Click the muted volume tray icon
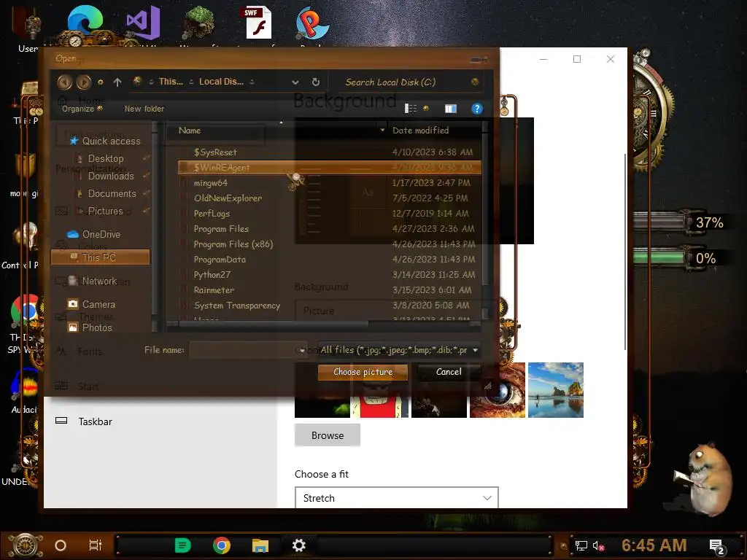 [x=599, y=545]
